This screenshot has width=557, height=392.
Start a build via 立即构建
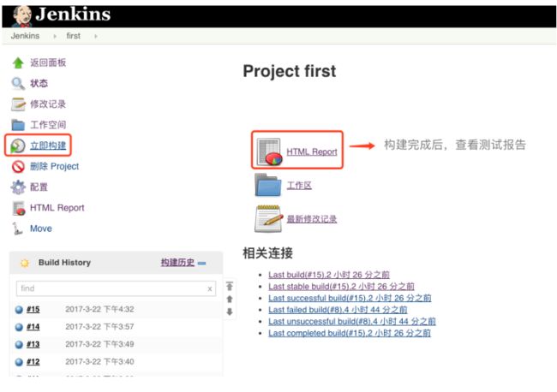click(x=48, y=146)
